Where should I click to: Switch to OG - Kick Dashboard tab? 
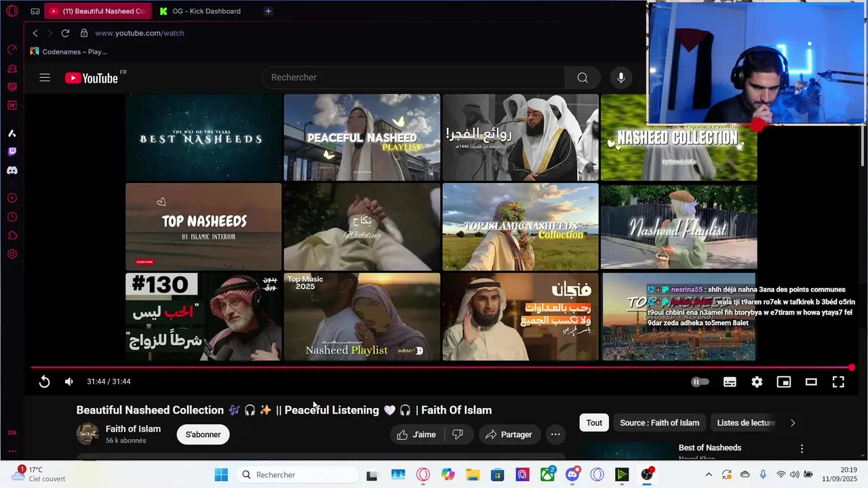click(206, 11)
